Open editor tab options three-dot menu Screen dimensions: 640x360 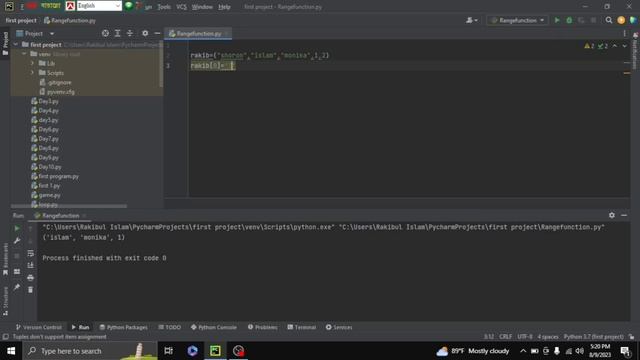pos(624,33)
